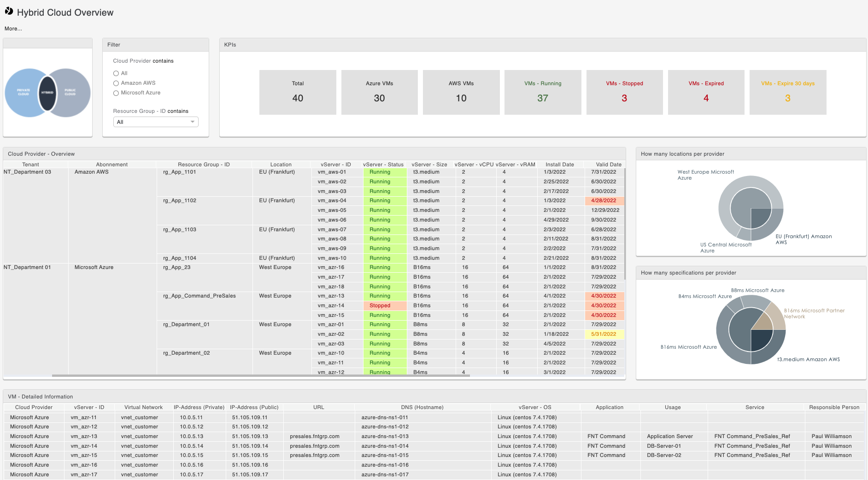Click the hybrid cloud Venn diagram image
The height and width of the screenshot is (480, 868).
pos(47,93)
